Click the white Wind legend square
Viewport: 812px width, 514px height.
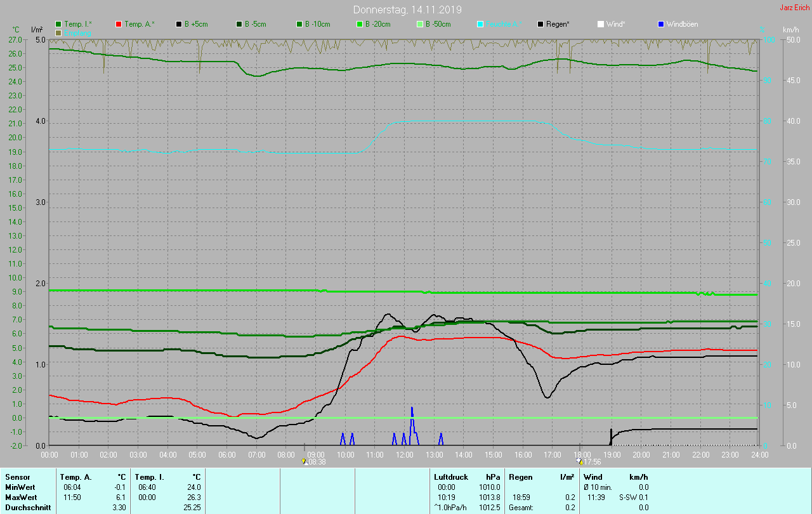pos(601,24)
